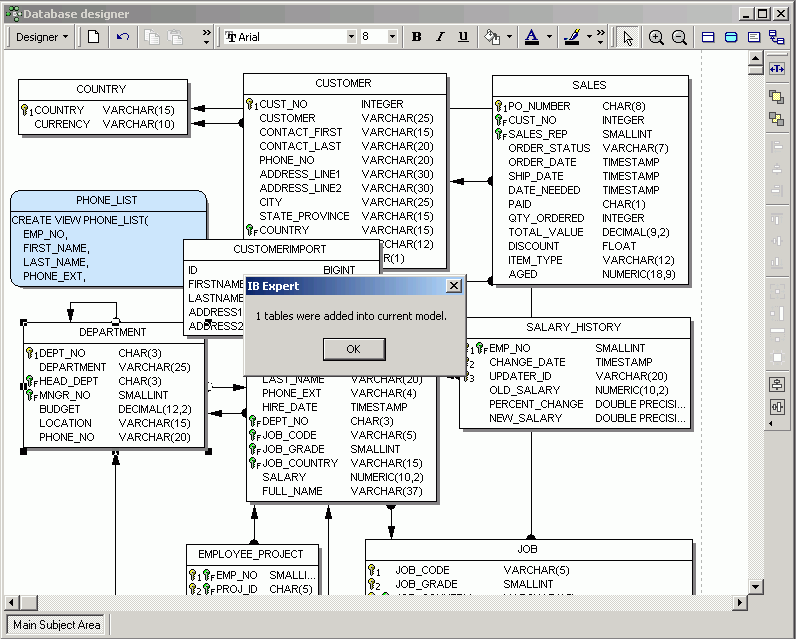The width and height of the screenshot is (796, 639).
Task: Open fill color dropdown arrow
Action: coord(509,37)
